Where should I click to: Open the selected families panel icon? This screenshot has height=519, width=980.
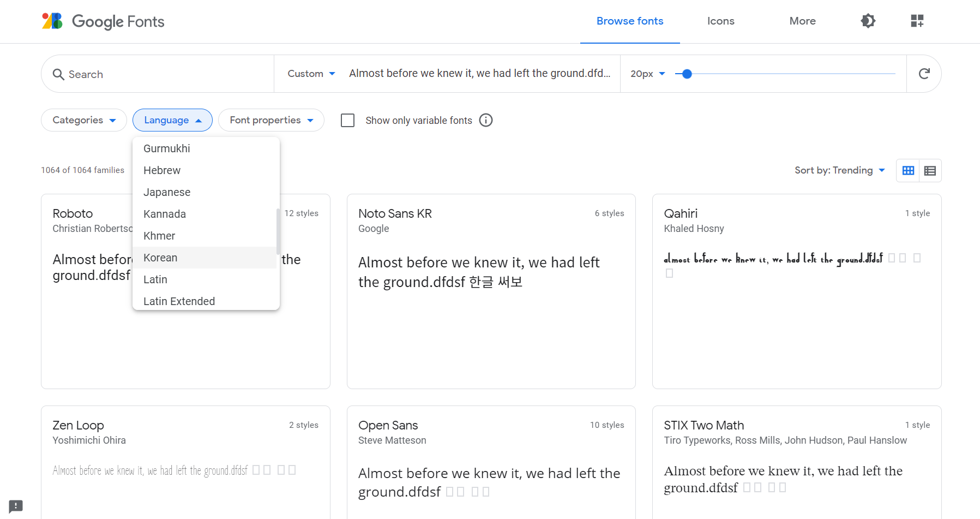[x=917, y=21]
